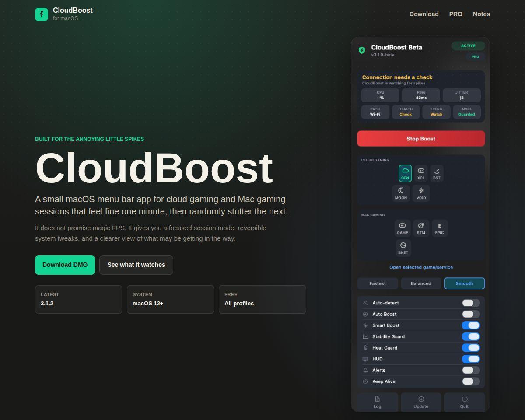Select the MOON cloud gaming service

click(x=401, y=193)
